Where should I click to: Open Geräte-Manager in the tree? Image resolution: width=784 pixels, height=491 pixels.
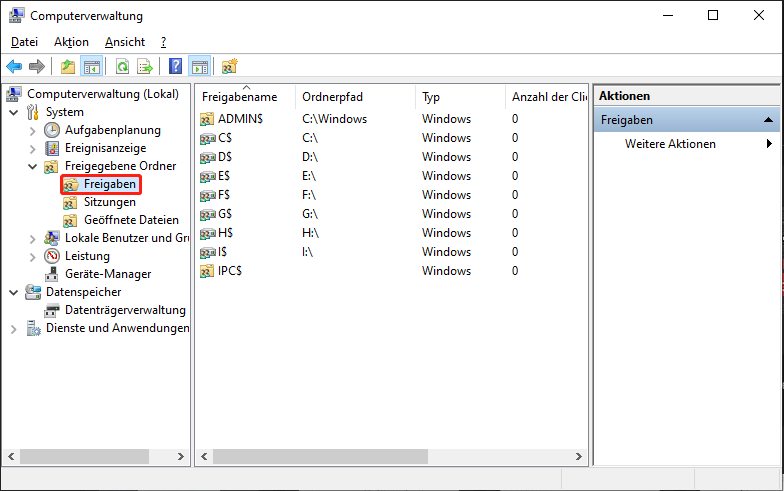108,274
